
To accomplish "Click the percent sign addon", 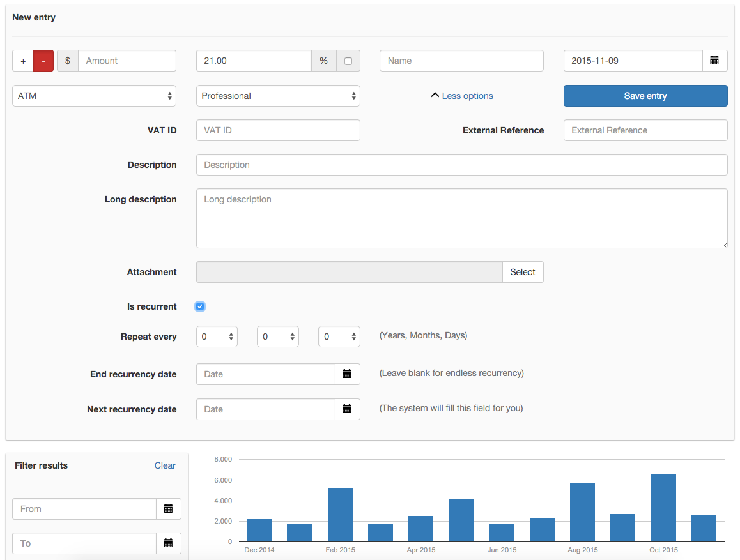I will pos(324,61).
